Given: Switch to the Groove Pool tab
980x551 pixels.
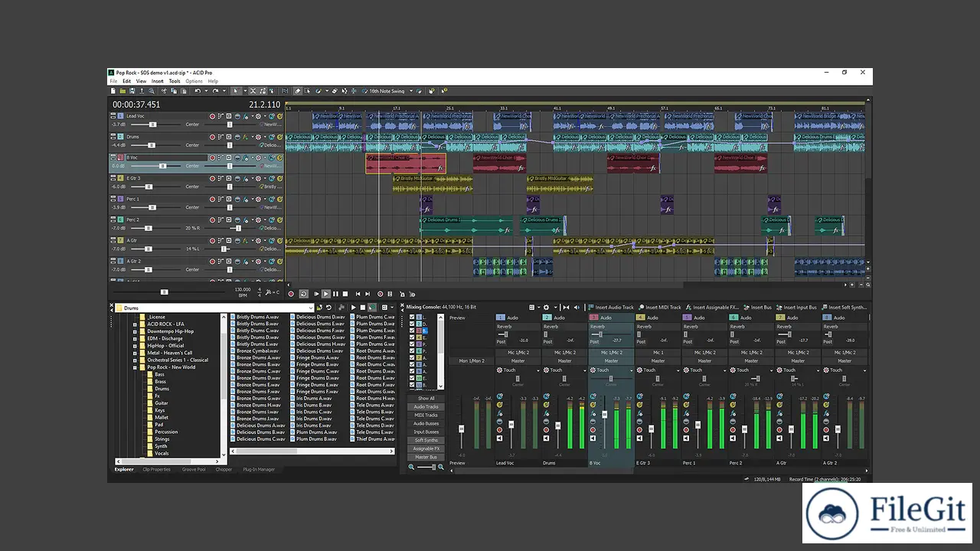Looking at the screenshot, I should click(x=194, y=470).
